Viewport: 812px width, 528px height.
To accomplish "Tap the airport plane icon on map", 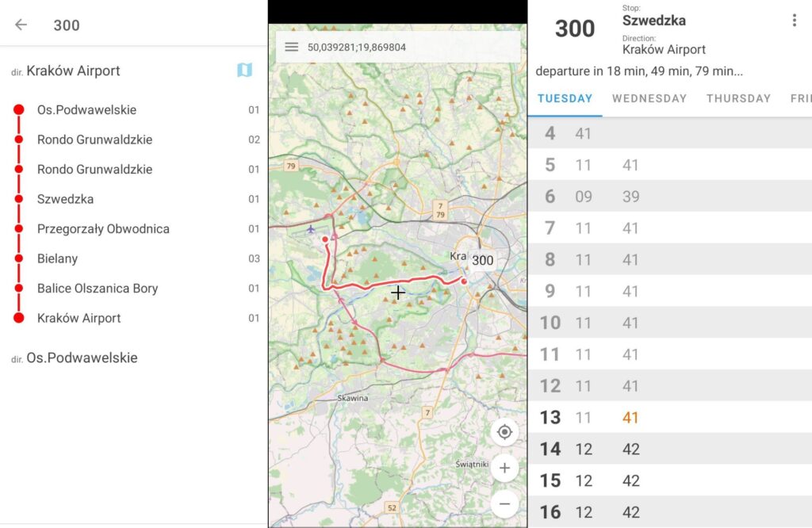I will tap(310, 229).
